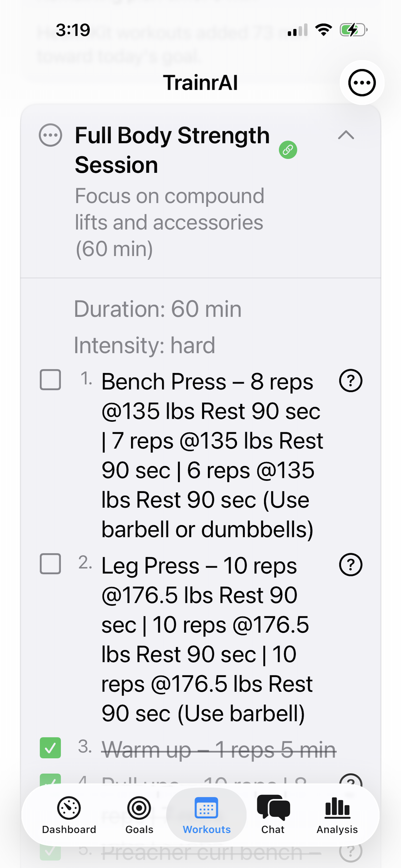The image size is (401, 868).
Task: Switch to the Chat tab
Action: click(x=273, y=815)
